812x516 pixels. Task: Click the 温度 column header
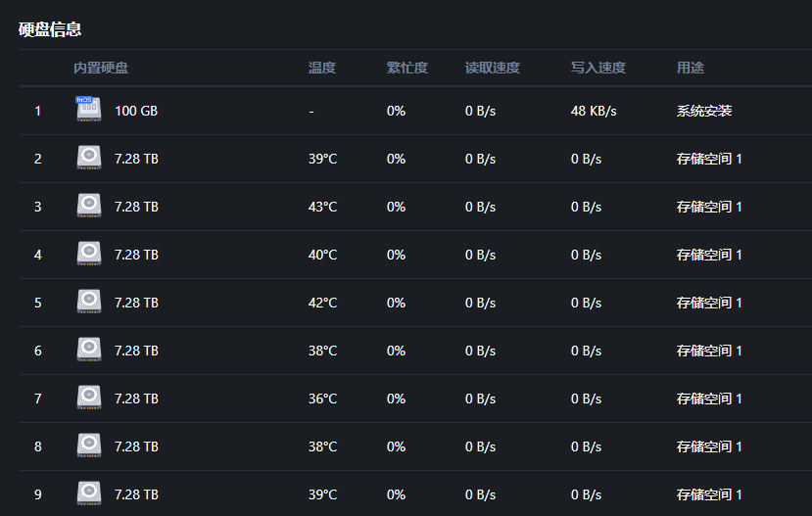[x=322, y=68]
